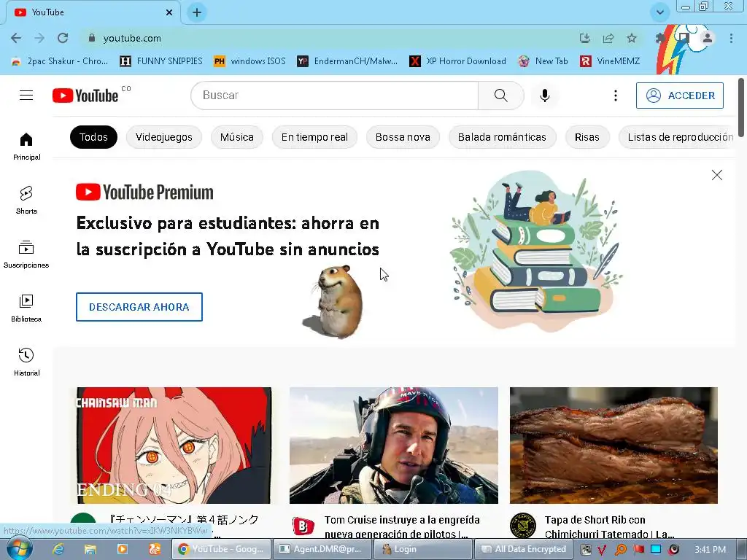Open the windows ISOS bookmark
This screenshot has height=560, width=747.
(x=249, y=61)
